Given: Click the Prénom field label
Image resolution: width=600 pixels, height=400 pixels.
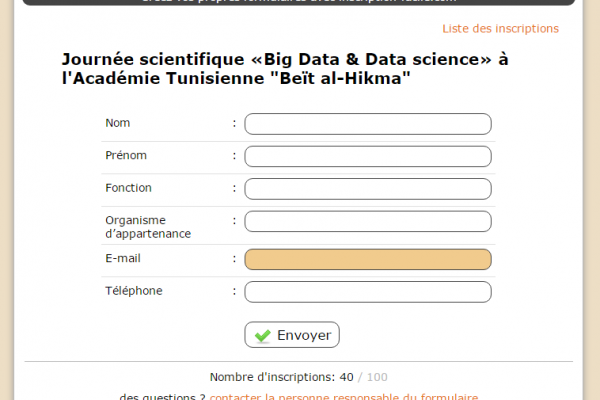Looking at the screenshot, I should pyautogui.click(x=126, y=155).
